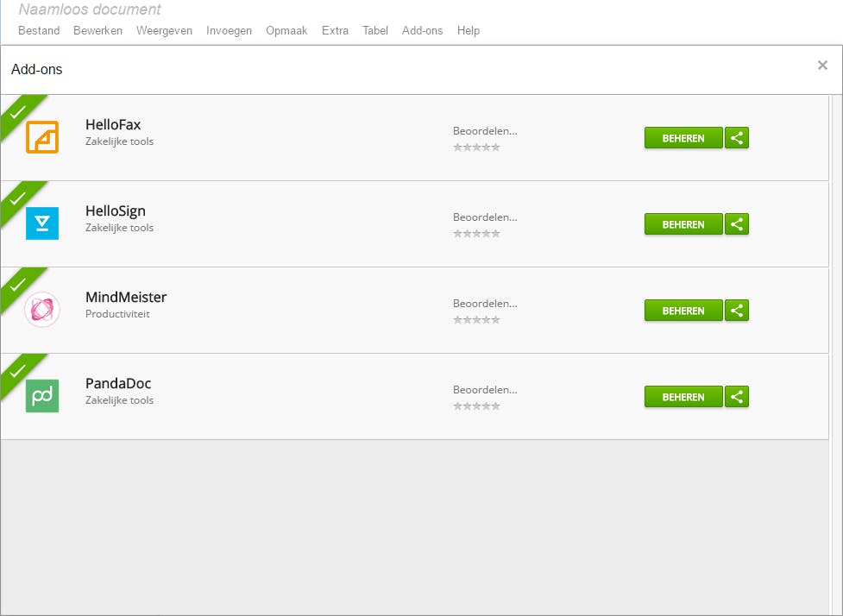Share the MindMeister add-on
843x616 pixels.
737,311
